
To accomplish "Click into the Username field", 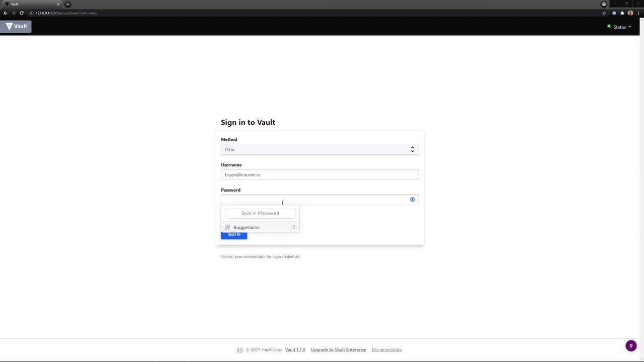I will click(x=319, y=174).
